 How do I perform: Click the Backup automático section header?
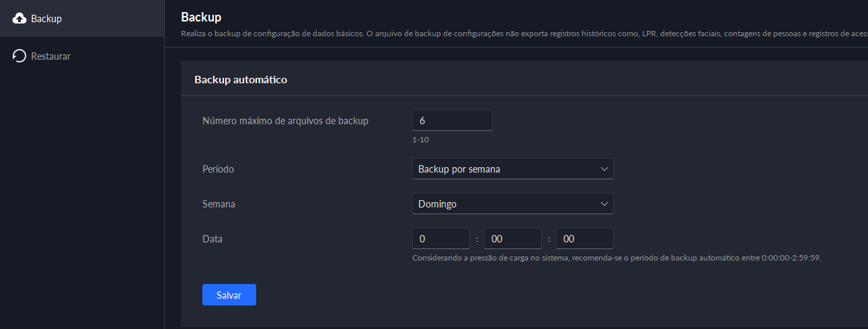(241, 80)
